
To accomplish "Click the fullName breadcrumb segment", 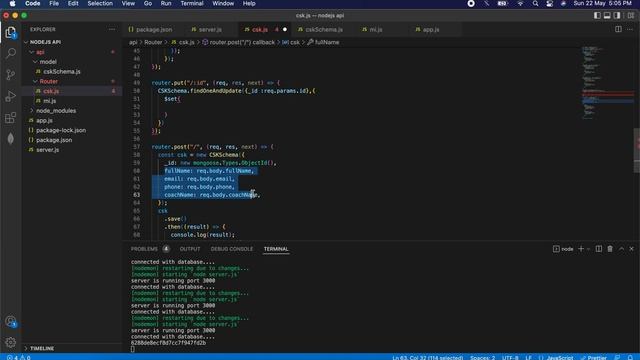I will 323,42.
